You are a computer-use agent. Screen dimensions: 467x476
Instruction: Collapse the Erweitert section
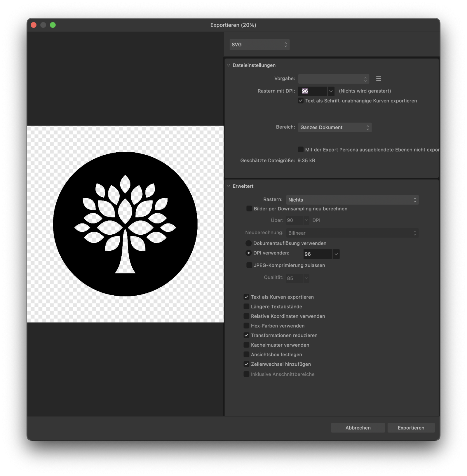click(x=229, y=186)
